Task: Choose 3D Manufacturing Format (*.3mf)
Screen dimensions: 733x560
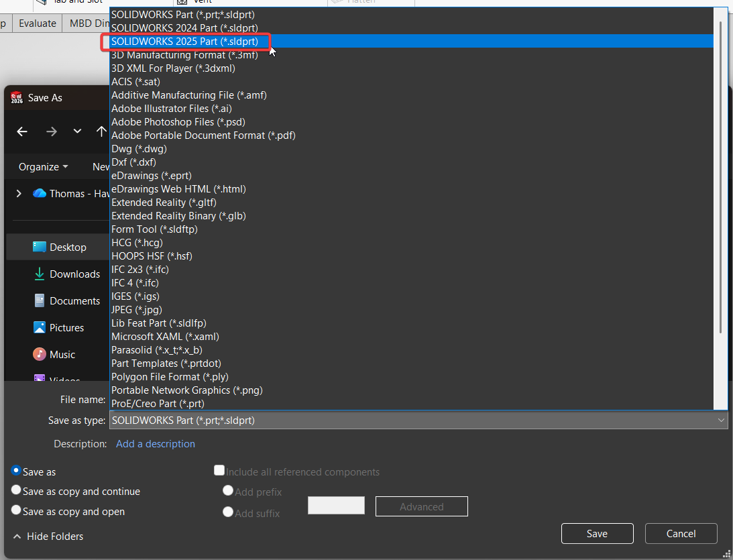Action: pos(411,55)
